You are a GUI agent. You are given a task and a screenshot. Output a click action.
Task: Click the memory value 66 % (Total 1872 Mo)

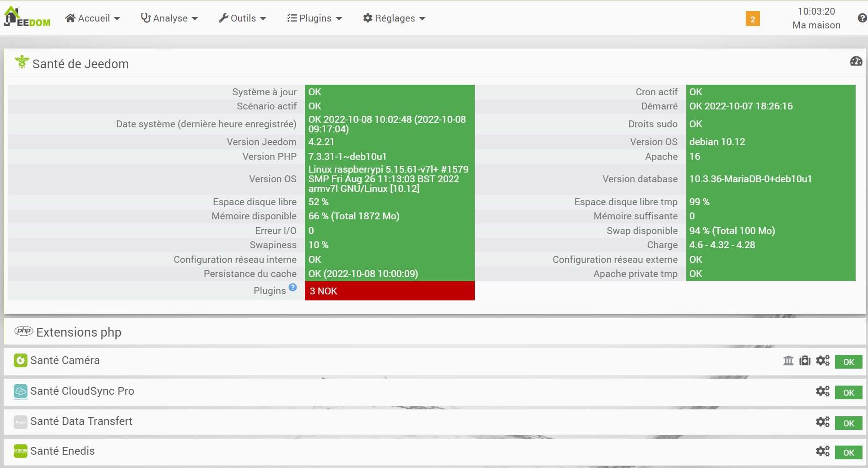click(x=354, y=216)
